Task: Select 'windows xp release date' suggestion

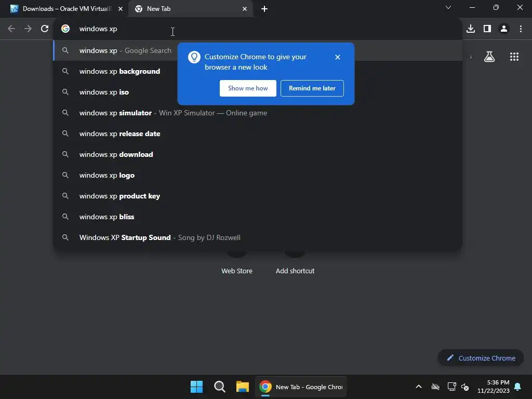Action: pos(258,134)
